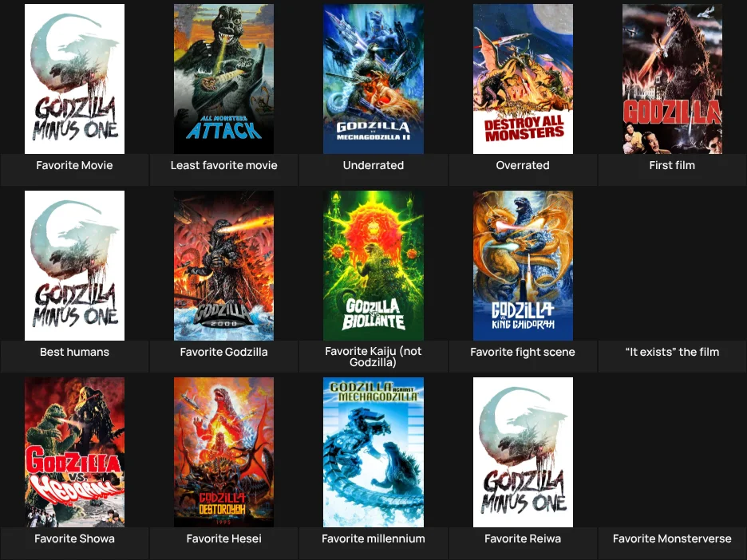747x560 pixels.
Task: Select the "Favorite millennium" label
Action: [x=373, y=538]
